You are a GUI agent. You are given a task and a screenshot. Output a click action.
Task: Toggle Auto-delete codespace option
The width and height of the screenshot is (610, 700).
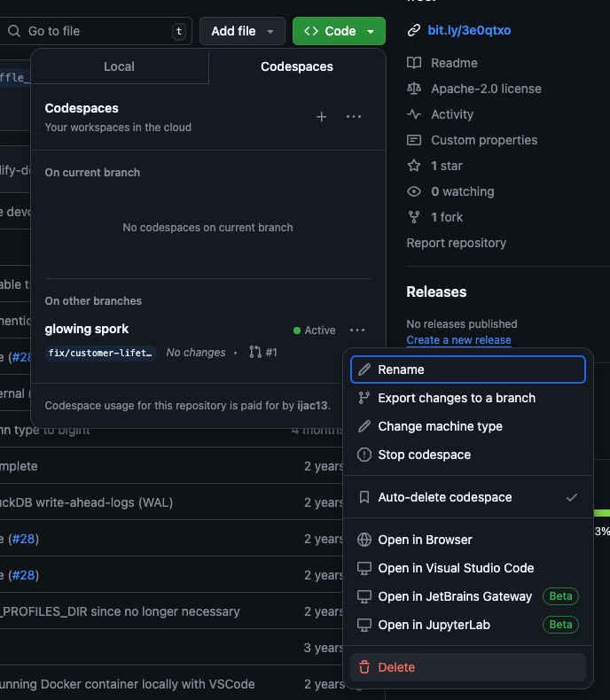click(468, 497)
